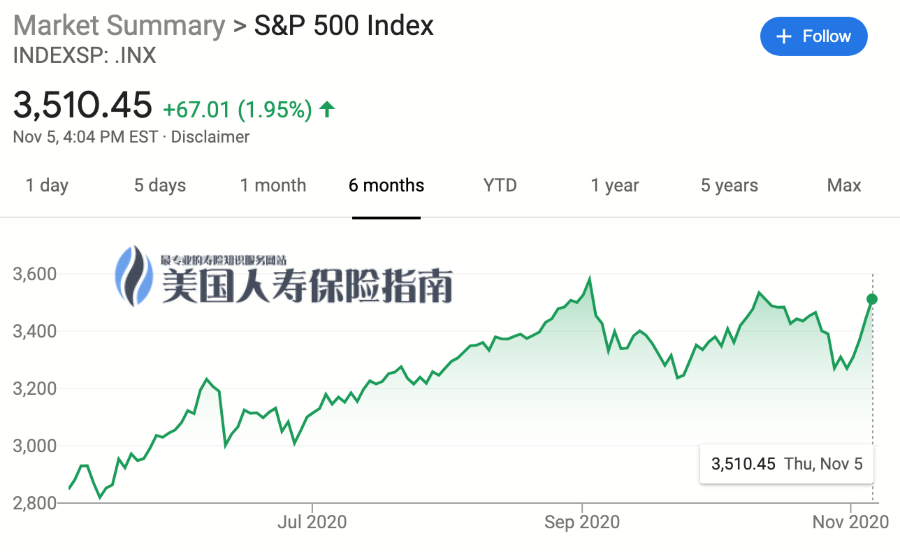Select the 6 months tab
900x552 pixels.
pyautogui.click(x=386, y=185)
